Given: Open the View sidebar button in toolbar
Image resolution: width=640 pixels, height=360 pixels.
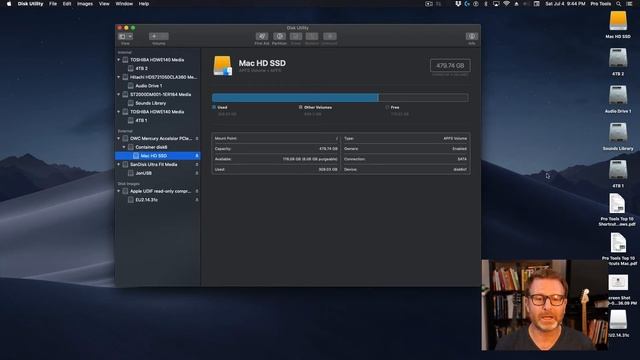Looking at the screenshot, I should coord(122,36).
